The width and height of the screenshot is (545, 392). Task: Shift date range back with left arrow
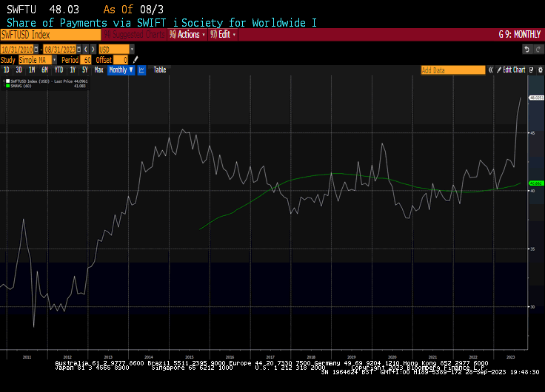pyautogui.click(x=84, y=49)
